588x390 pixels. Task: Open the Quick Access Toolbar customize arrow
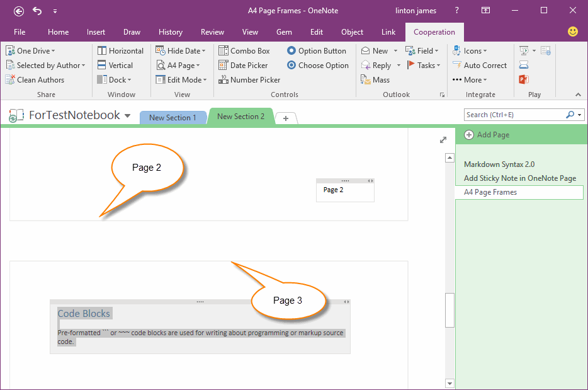[55, 11]
